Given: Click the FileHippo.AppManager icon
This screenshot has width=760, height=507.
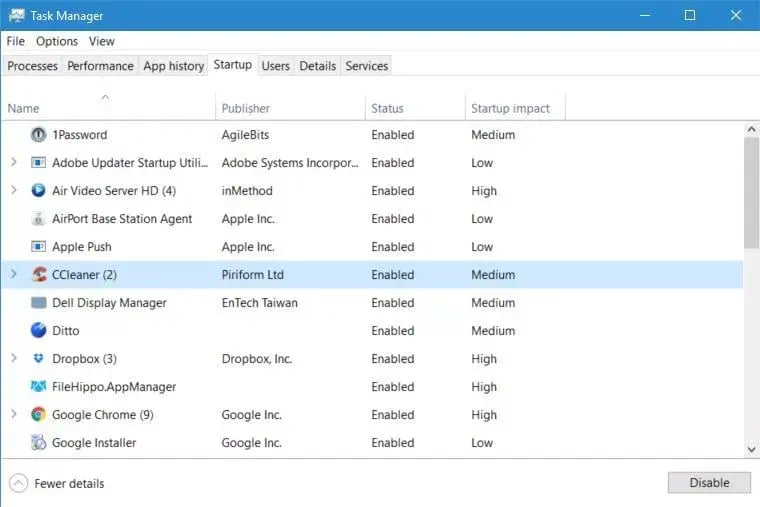Looking at the screenshot, I should (x=39, y=387).
